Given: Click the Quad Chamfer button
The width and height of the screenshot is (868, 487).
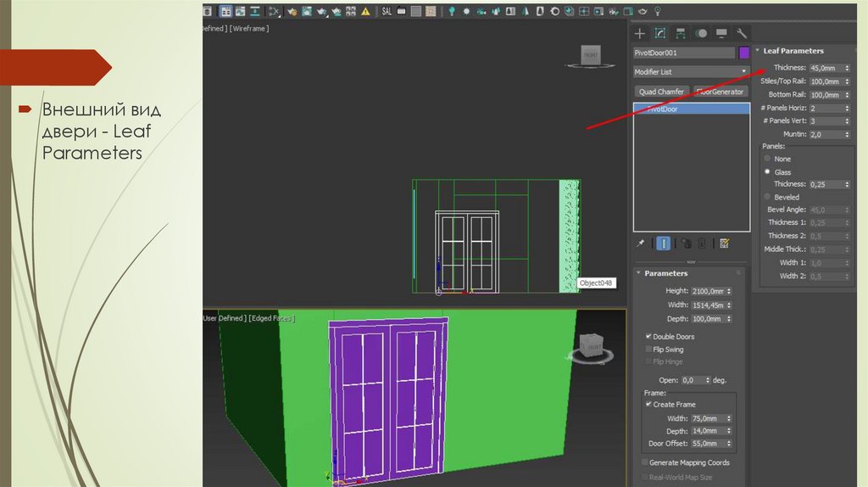Looking at the screenshot, I should 661,92.
